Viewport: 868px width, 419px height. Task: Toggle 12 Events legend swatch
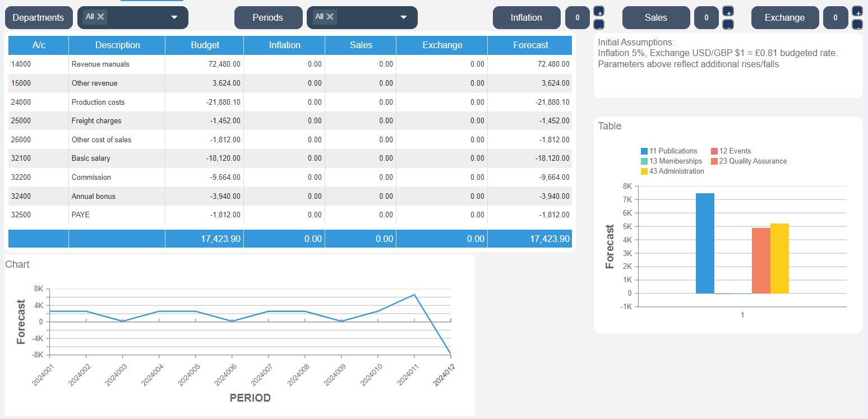coord(714,151)
